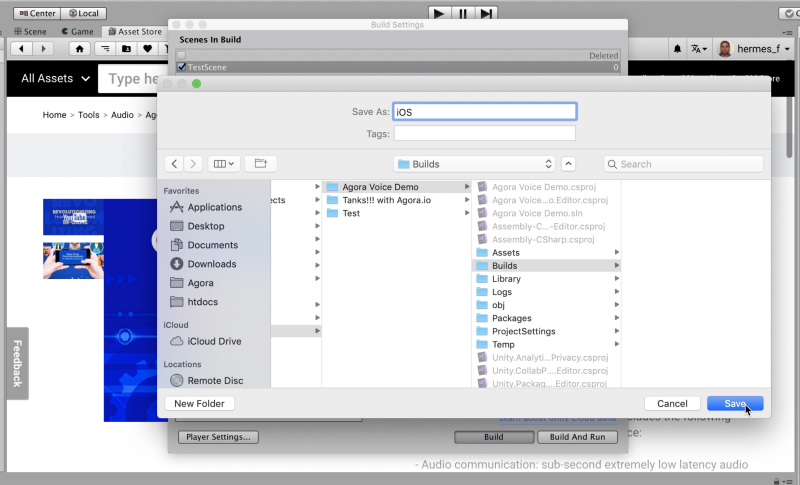Open the Library folder
The width and height of the screenshot is (800, 485).
pyautogui.click(x=547, y=279)
